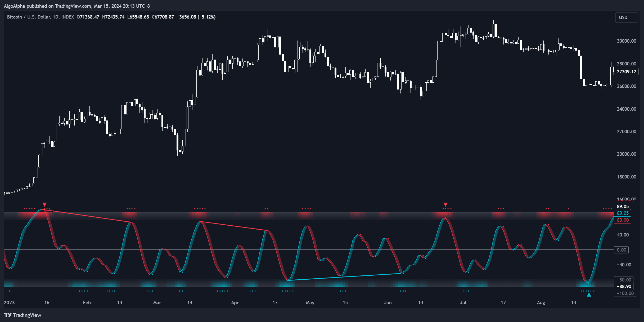The image size is (644, 322).
Task: Click the May label on the time axis
Action: pos(310,302)
